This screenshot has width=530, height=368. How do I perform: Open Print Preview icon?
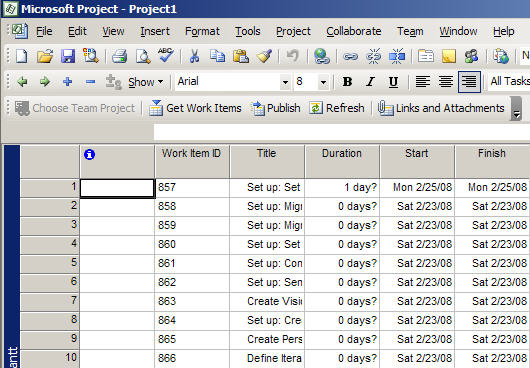(143, 56)
